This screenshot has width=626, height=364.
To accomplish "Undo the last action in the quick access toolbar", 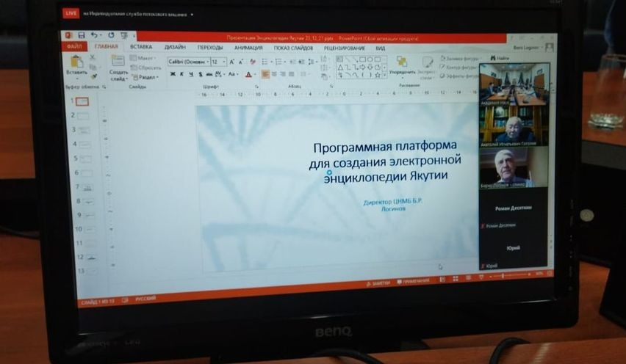I will coord(94,34).
